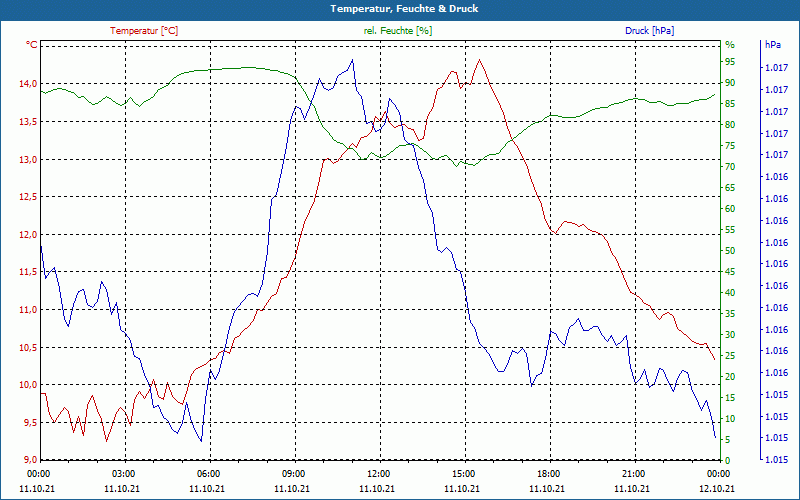Screen dimensions: 800x500
Task: Click the 14,0 tick on temperature axis
Action: click(x=28, y=84)
